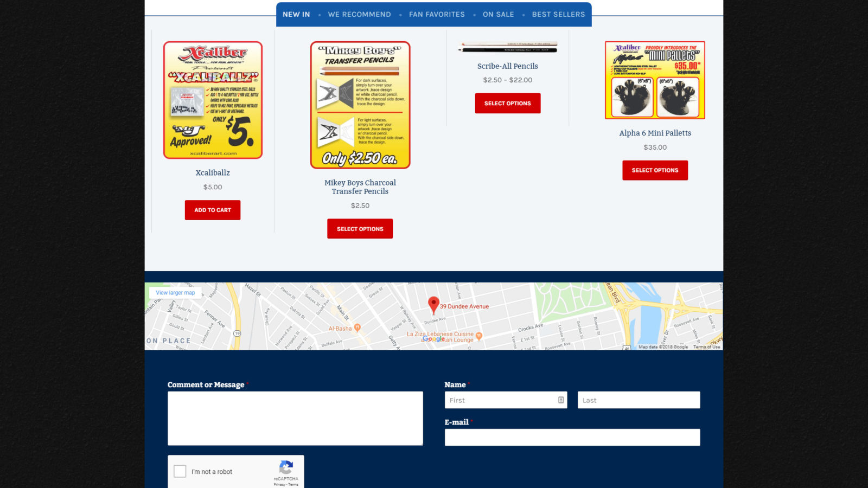Open Mikey Boys Transfer Pencils product image
868x488 pixels.
pyautogui.click(x=360, y=105)
